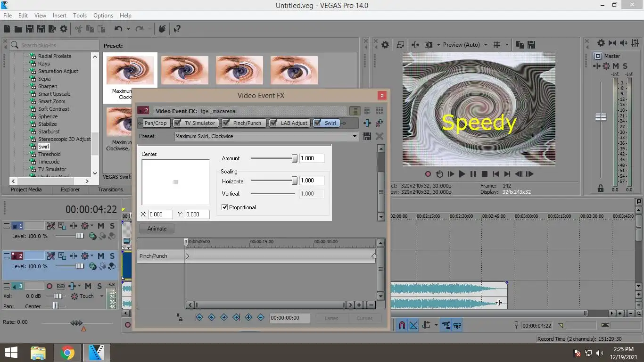Viewport: 644px width, 362px height.
Task: Save preset floppy icon in Video Event FX
Action: click(x=367, y=136)
